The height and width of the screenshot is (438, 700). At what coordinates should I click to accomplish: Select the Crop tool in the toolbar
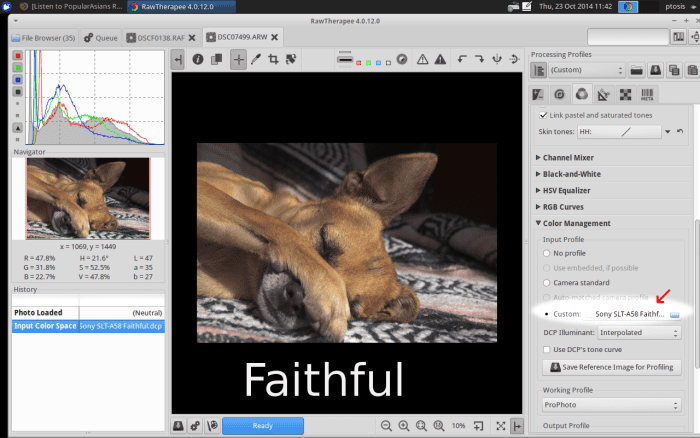(x=273, y=60)
